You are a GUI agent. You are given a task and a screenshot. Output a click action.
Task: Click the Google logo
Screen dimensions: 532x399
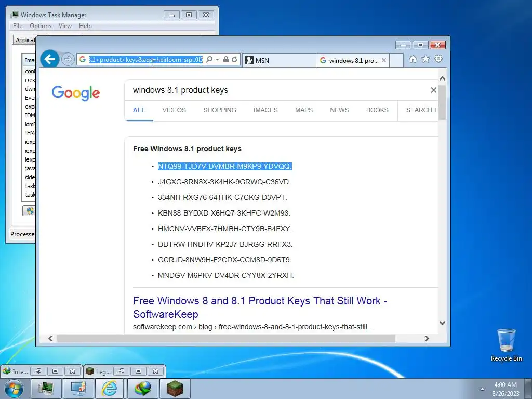(x=76, y=92)
